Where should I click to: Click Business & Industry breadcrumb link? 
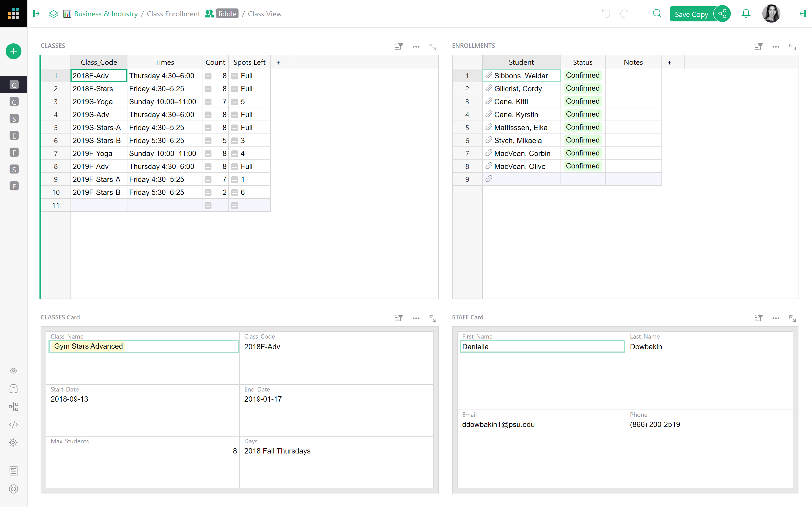[x=106, y=14]
